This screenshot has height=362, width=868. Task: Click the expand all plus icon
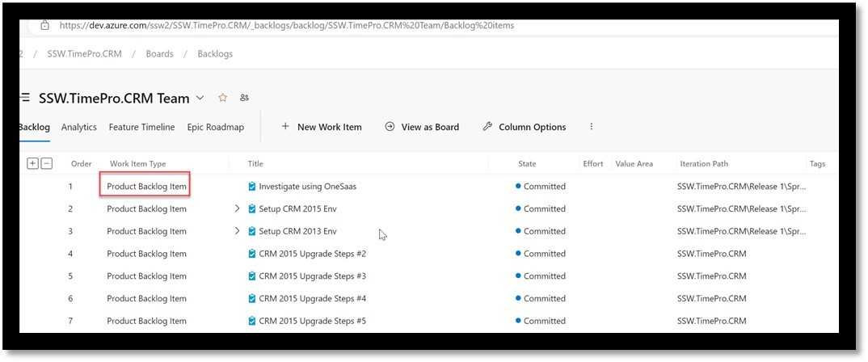click(32, 163)
